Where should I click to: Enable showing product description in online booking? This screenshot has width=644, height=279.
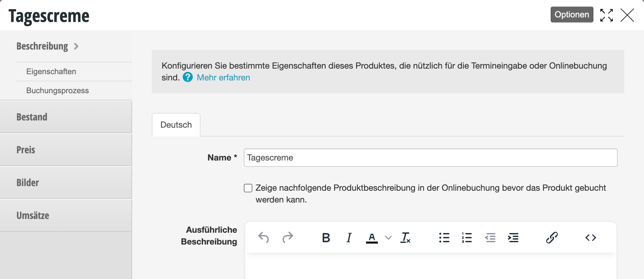[248, 188]
